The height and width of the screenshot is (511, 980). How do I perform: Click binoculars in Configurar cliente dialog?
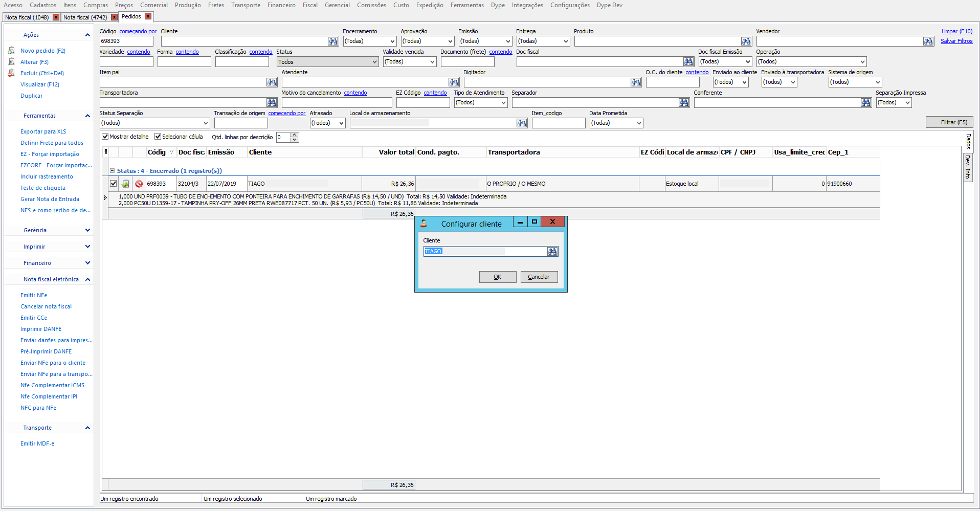point(552,251)
